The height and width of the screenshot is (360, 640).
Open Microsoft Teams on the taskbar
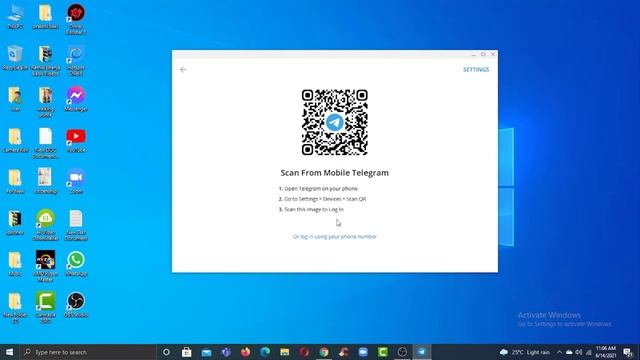(226, 352)
